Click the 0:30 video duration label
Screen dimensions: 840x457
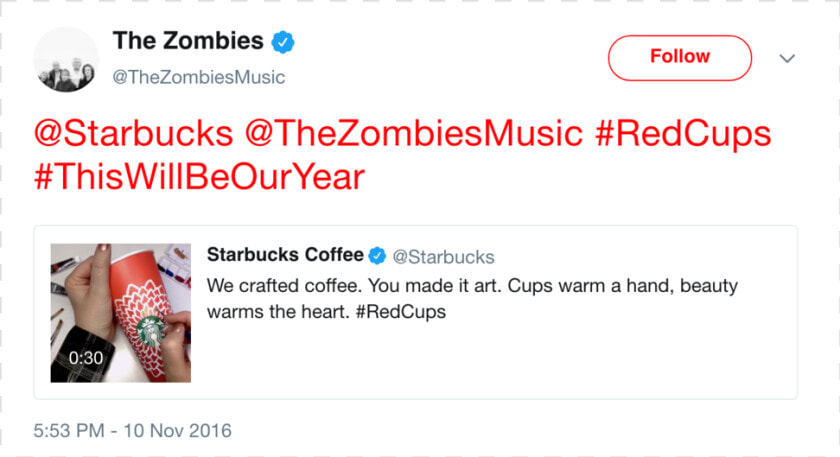tap(86, 358)
